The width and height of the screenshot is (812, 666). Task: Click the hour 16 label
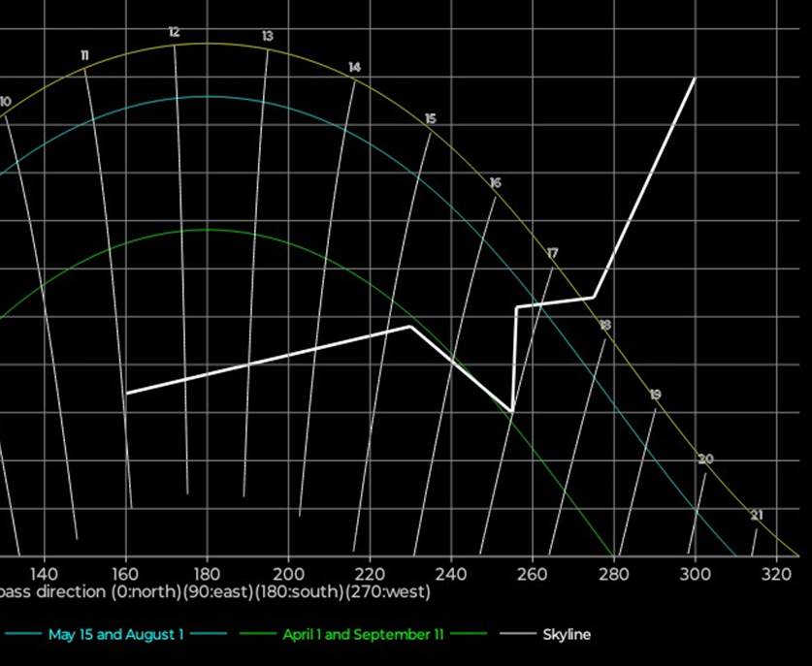point(495,183)
